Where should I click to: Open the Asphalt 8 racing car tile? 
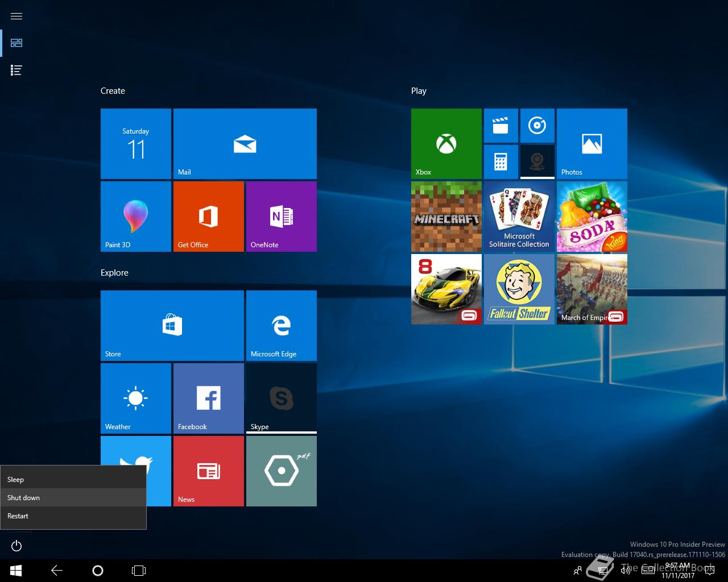[446, 289]
